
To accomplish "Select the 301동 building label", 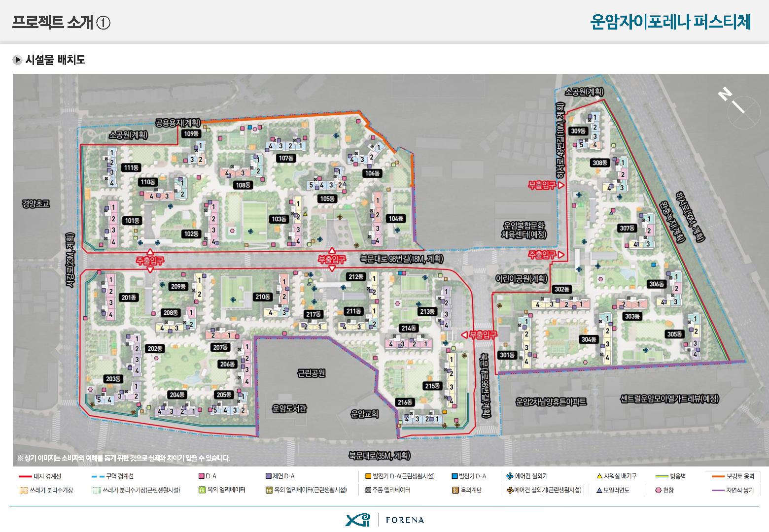I will [507, 355].
